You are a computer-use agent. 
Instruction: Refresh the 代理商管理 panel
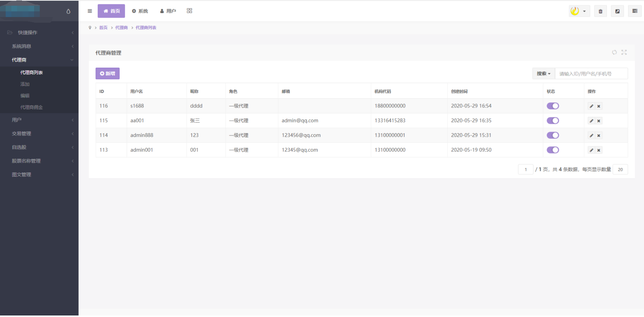(614, 53)
